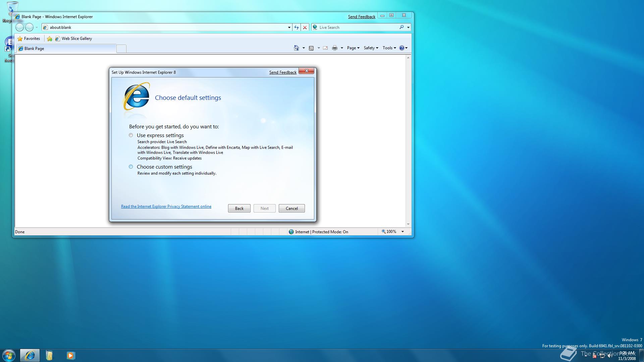644x362 pixels.
Task: Click the Show Desktop button
Action: click(x=641, y=355)
